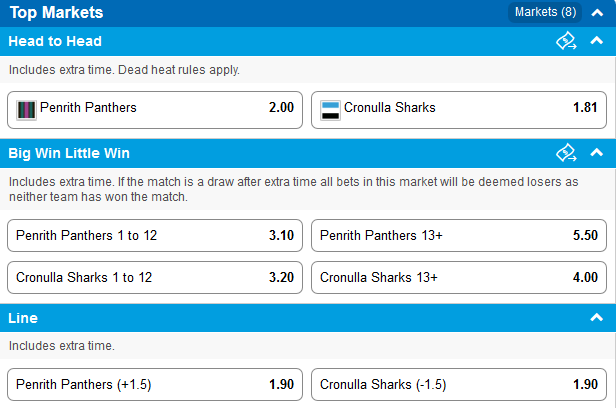Screen dimensions: 616x408
Task: Select Cronulla Sharks 1 to 12 at 3.20
Action: pos(155,277)
